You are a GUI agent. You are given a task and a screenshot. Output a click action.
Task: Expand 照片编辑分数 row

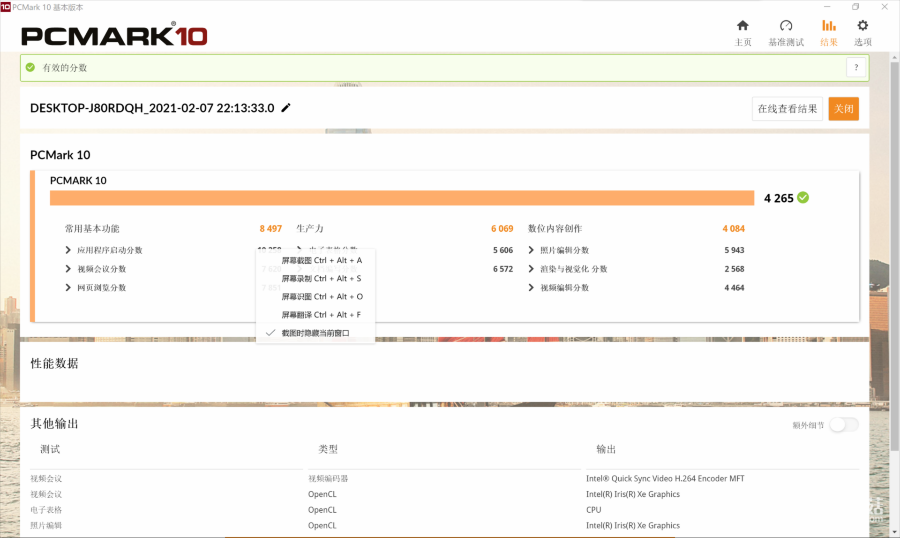pos(531,250)
